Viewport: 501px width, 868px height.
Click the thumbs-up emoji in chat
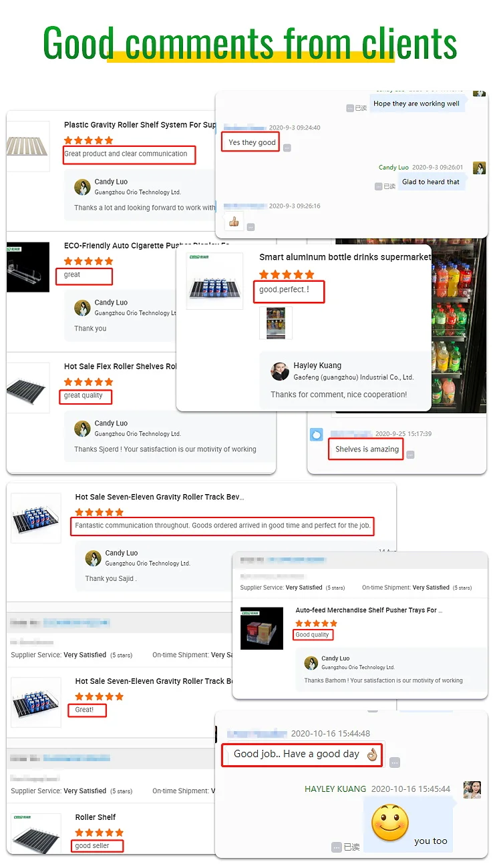234,221
